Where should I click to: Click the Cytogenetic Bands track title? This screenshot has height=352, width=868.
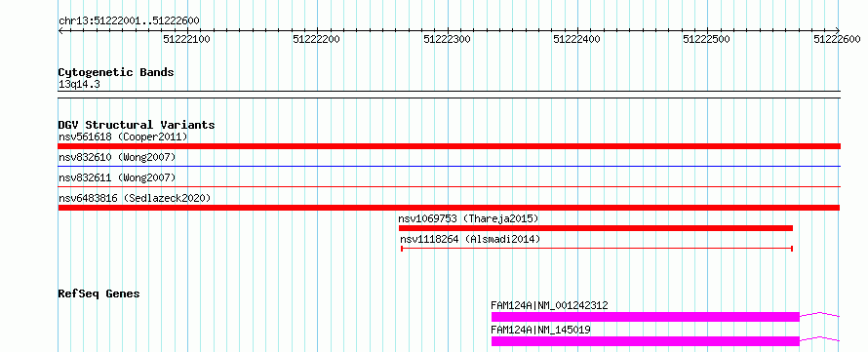116,72
